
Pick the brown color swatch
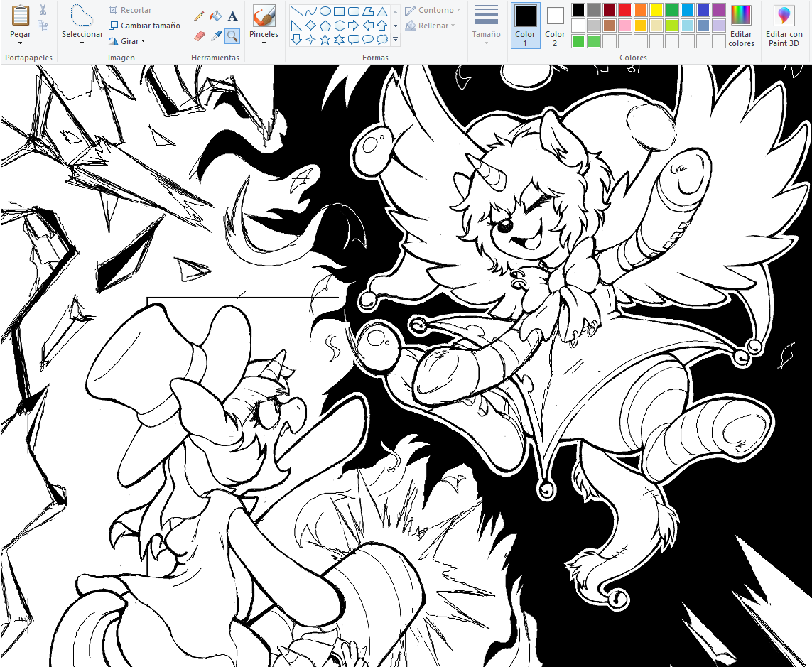(610, 26)
